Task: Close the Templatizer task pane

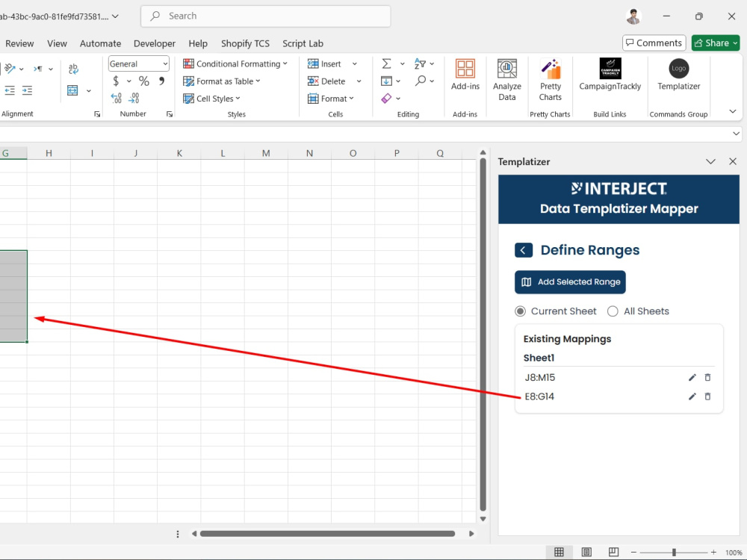Action: 733,162
